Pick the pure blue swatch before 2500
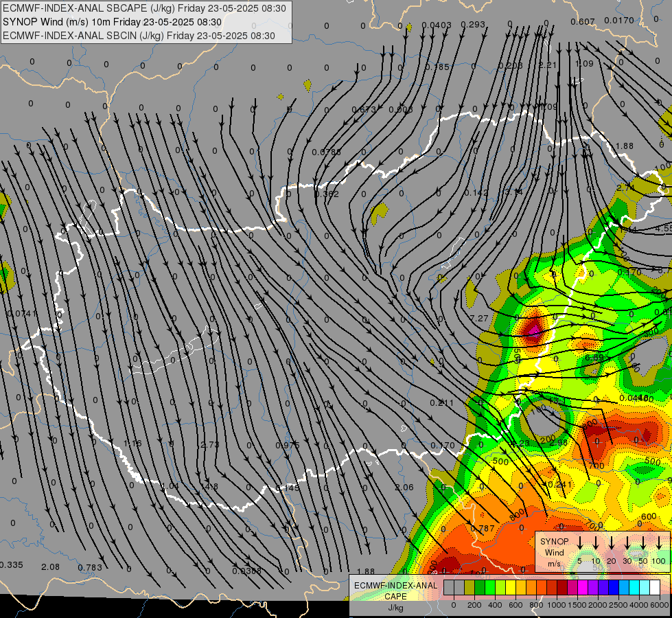This screenshot has width=672, height=618. pos(613,587)
